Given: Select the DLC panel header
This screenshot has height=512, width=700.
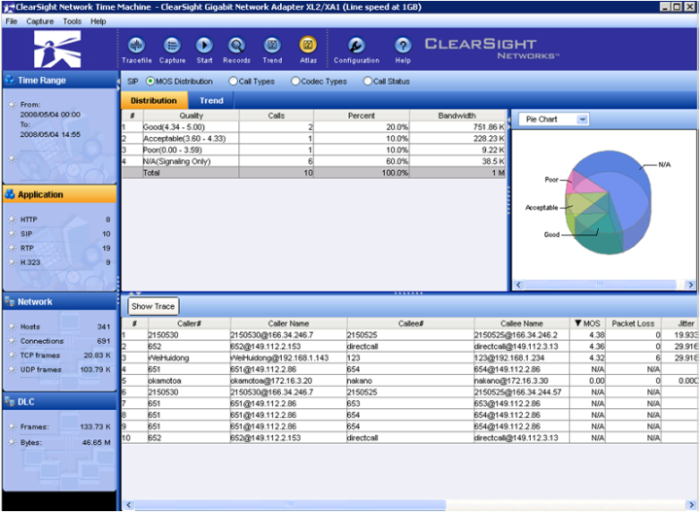Looking at the screenshot, I should click(60, 402).
